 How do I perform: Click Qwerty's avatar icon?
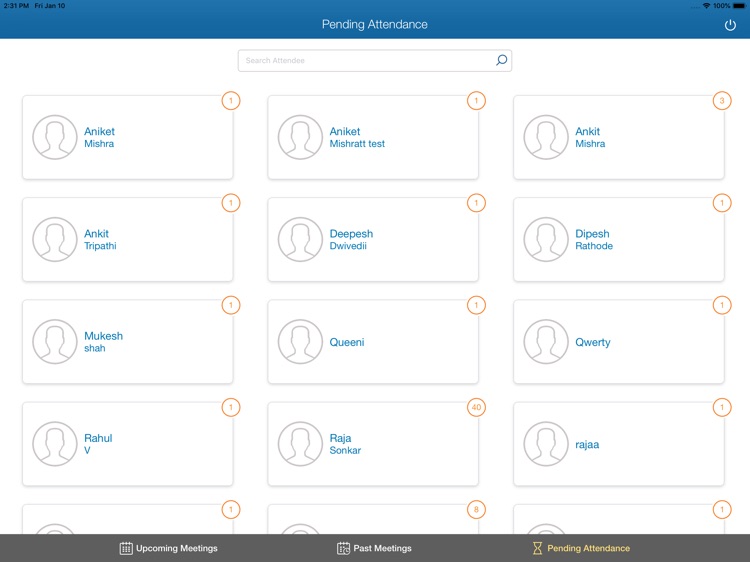546,342
